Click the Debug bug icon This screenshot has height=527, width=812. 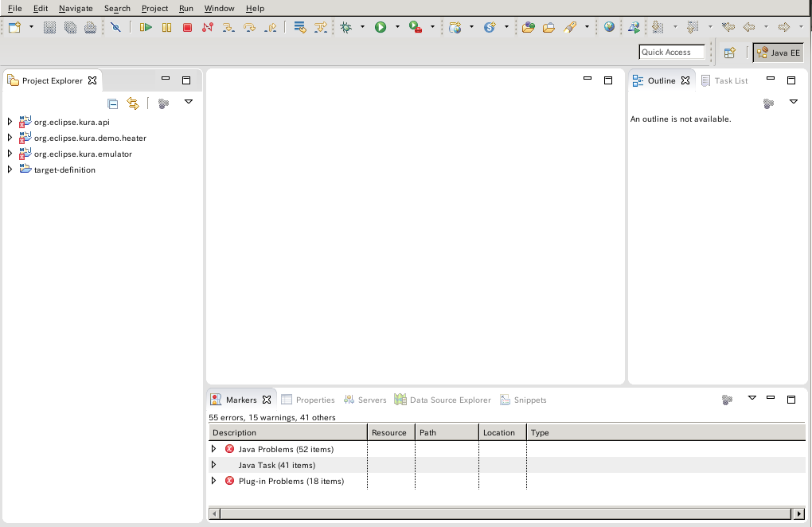[346, 27]
